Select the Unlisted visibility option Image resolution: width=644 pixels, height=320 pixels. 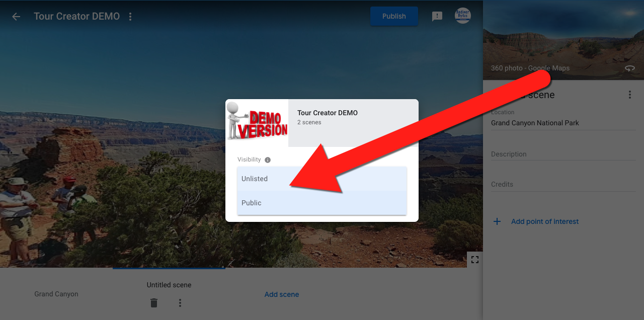(322, 179)
